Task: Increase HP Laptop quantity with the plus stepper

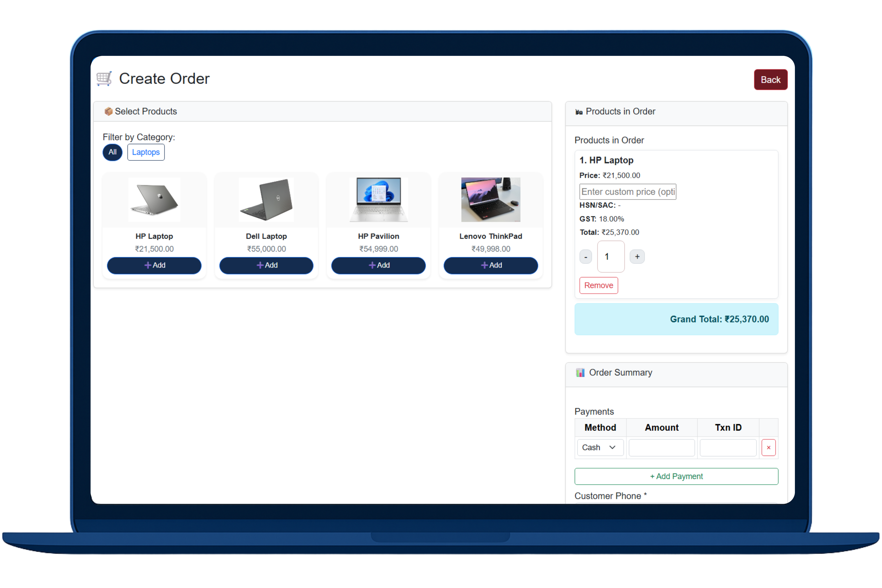Action: (637, 257)
